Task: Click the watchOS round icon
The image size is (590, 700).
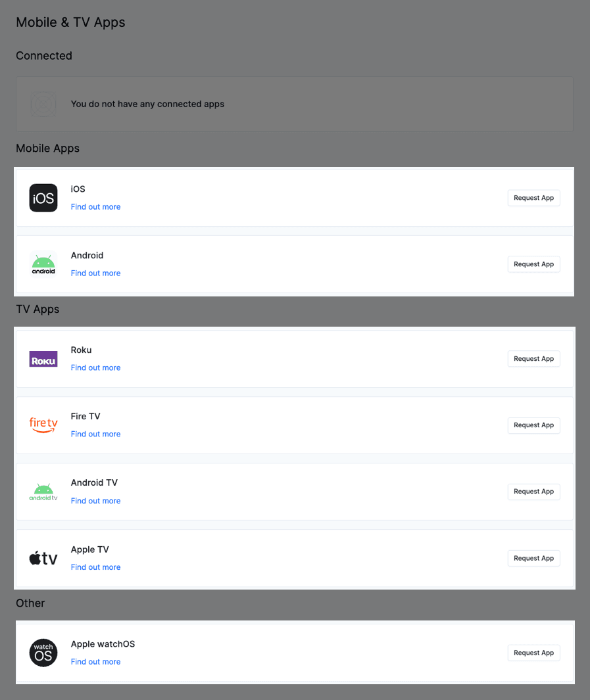Action: tap(43, 653)
